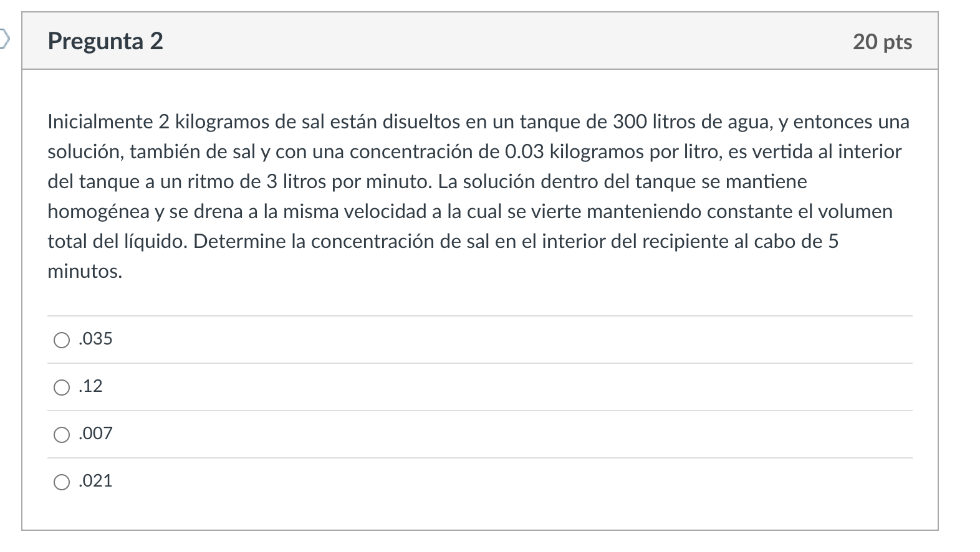The height and width of the screenshot is (552, 980).
Task: Pick the .021 radio button
Action: (x=62, y=482)
